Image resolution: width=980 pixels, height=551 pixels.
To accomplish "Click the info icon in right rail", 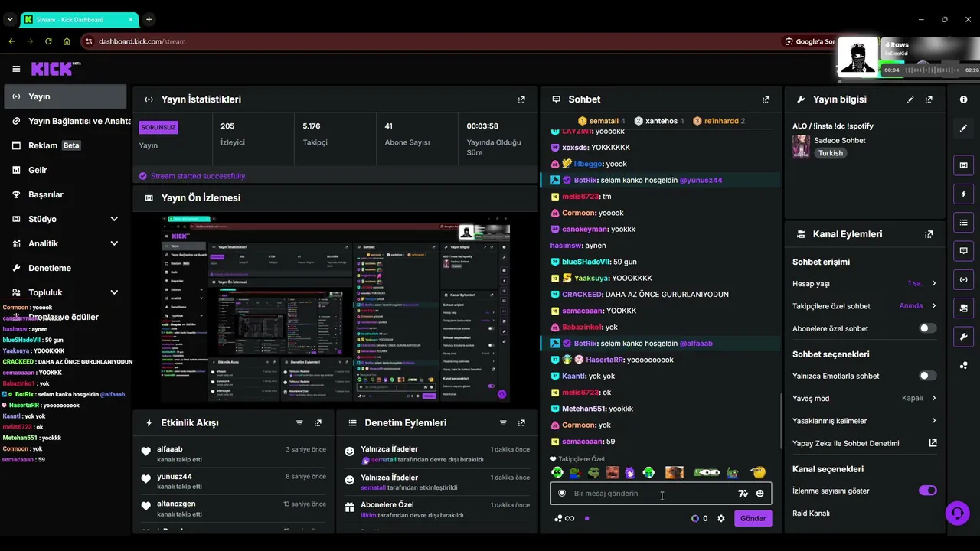I will point(963,100).
